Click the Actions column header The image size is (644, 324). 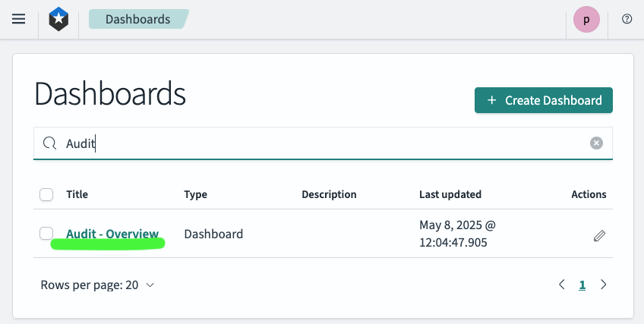tap(589, 194)
